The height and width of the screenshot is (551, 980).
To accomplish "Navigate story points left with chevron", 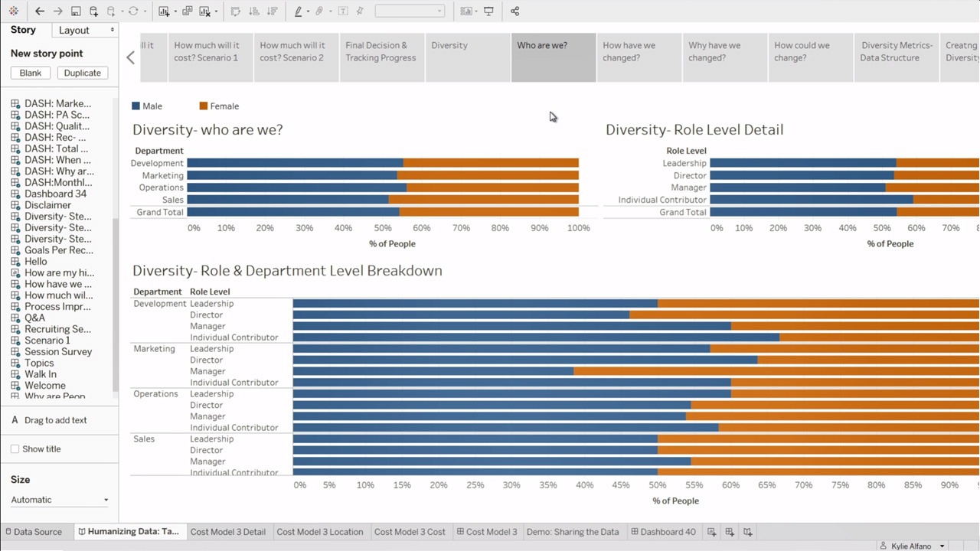I will 130,57.
